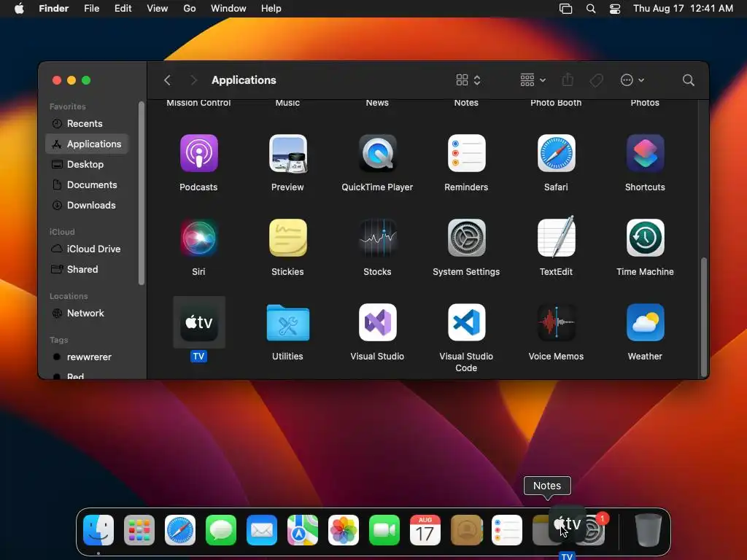
Task: Open the Shared sidebar item
Action: (x=88, y=270)
